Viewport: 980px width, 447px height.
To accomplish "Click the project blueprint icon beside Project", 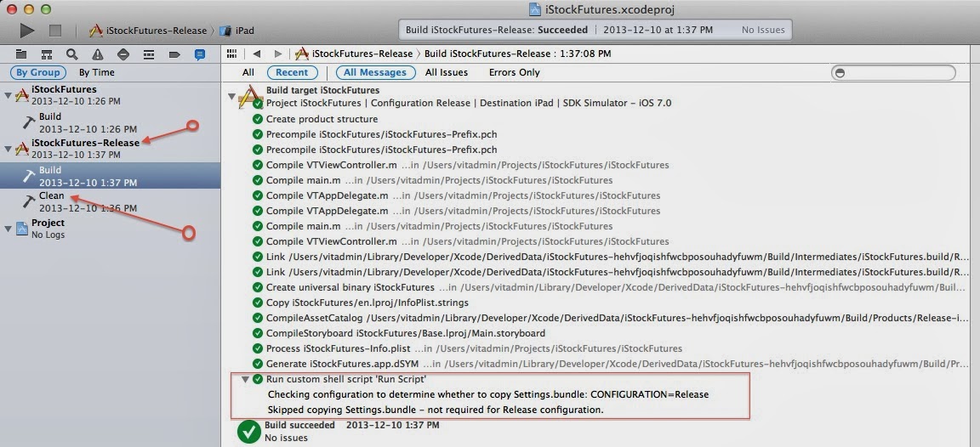I will [22, 229].
